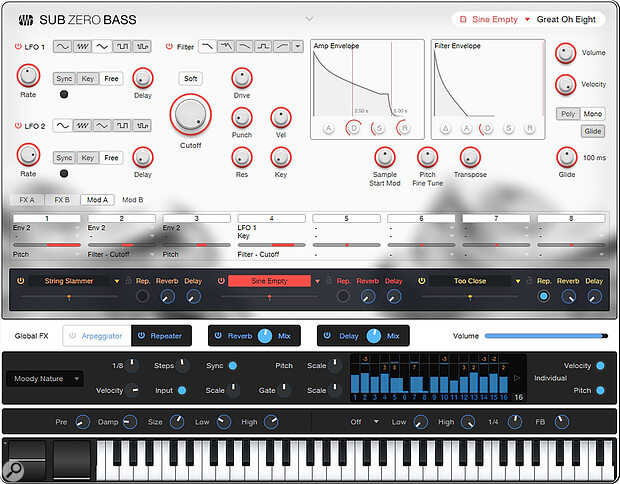Select the first low-pass filter type icon

coord(207,47)
